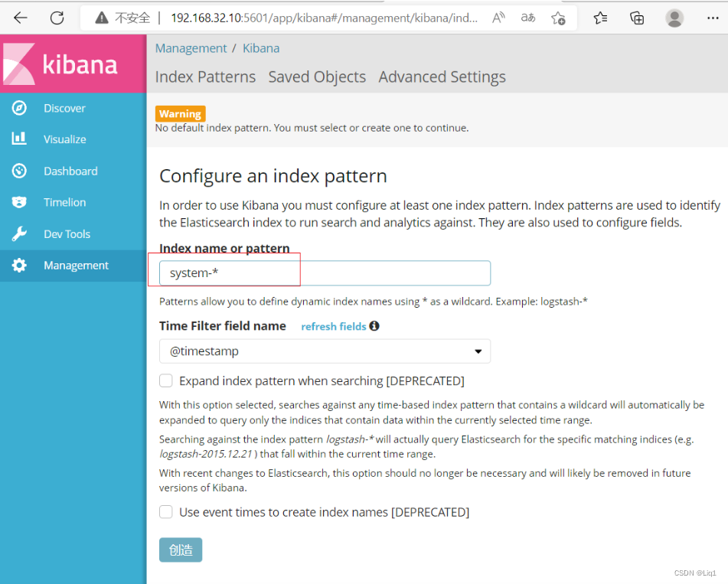Screen dimensions: 728x584
Task: Switch to Advanced Settings tab
Action: click(x=442, y=77)
